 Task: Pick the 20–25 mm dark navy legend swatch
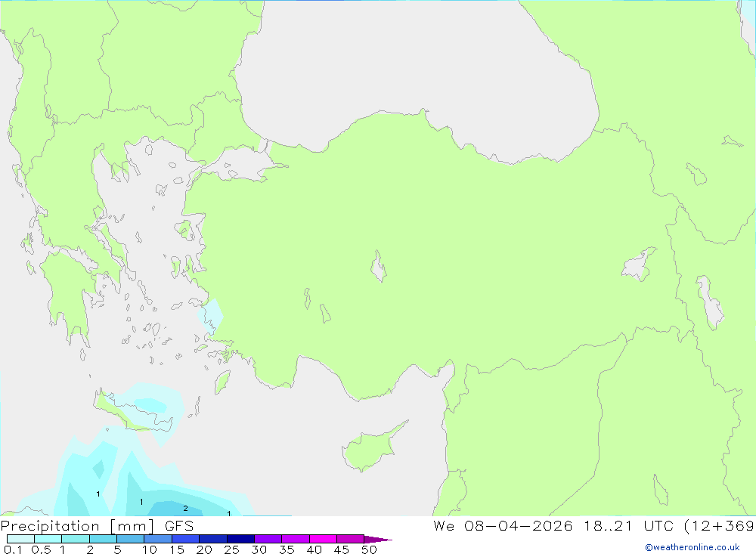point(212,539)
